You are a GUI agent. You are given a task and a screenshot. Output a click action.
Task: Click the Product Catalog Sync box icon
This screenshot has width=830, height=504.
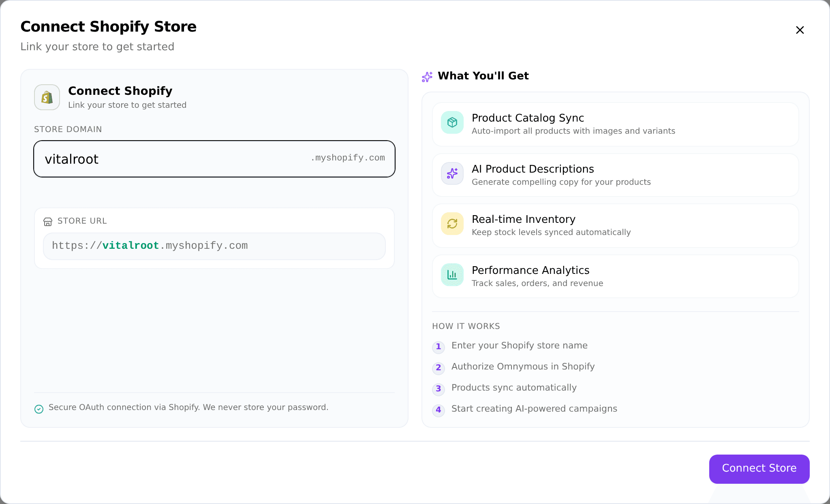click(452, 122)
